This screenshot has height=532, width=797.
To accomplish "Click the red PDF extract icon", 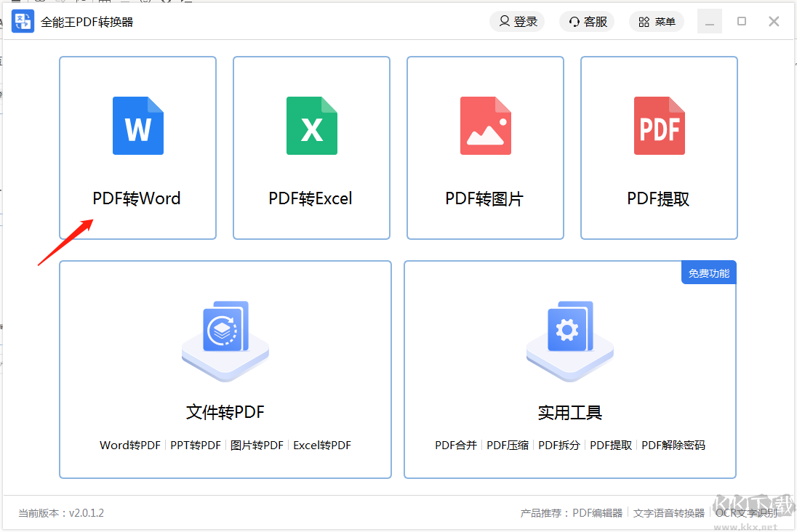I will pyautogui.click(x=659, y=126).
